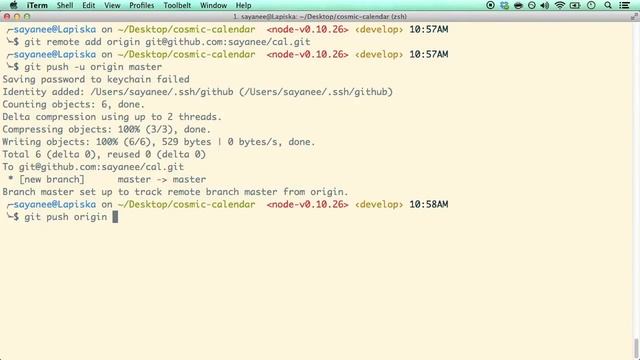Click the '* [new branch] master -> master' line
The image size is (640, 360).
(x=107, y=179)
